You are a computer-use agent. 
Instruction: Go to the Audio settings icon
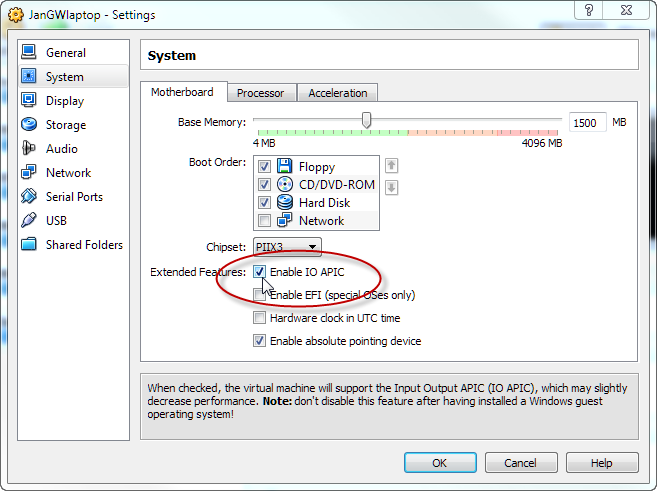tap(28, 149)
